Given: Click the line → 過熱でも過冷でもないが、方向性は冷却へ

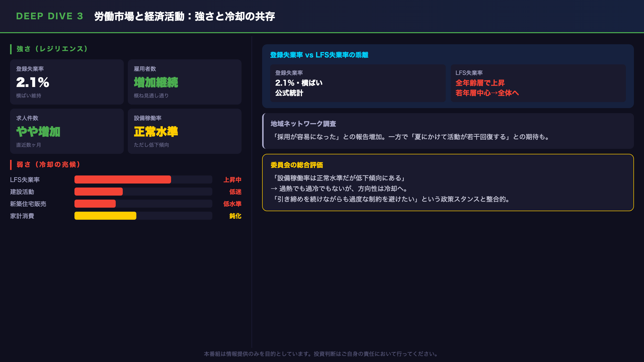Looking at the screenshot, I should (340, 189).
